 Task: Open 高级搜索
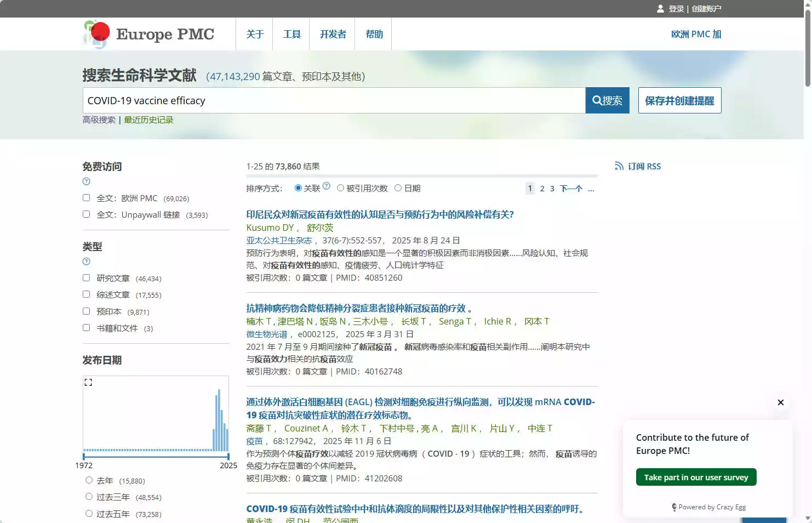tap(99, 120)
